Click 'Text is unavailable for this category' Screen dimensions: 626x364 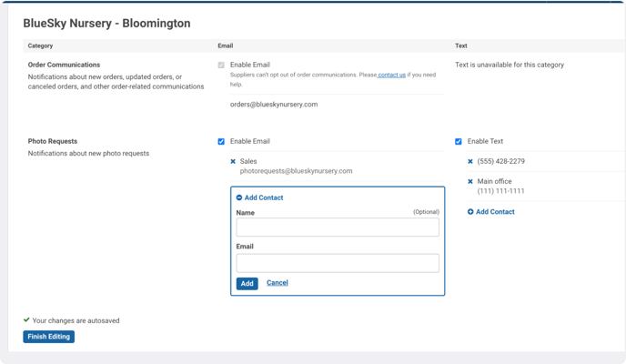(510, 65)
